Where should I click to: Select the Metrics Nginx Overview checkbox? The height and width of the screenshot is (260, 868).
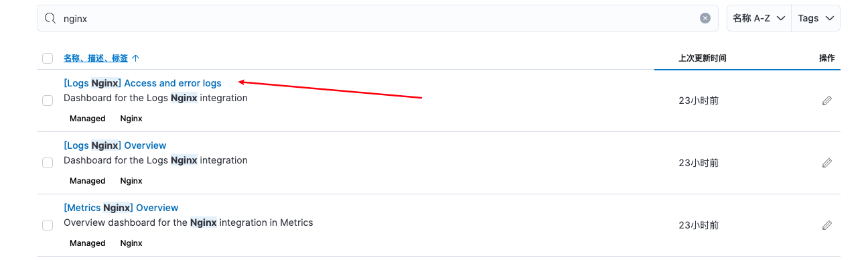pos(48,225)
